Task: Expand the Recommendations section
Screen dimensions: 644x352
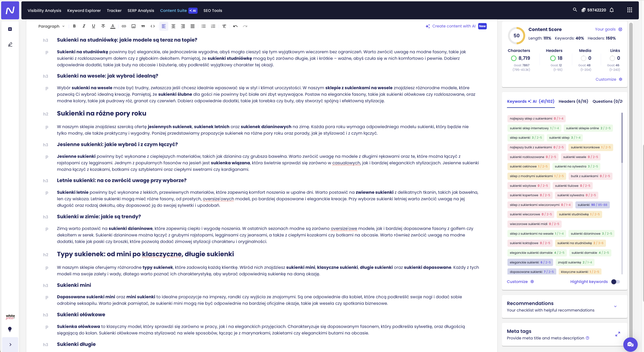Action: click(x=615, y=306)
